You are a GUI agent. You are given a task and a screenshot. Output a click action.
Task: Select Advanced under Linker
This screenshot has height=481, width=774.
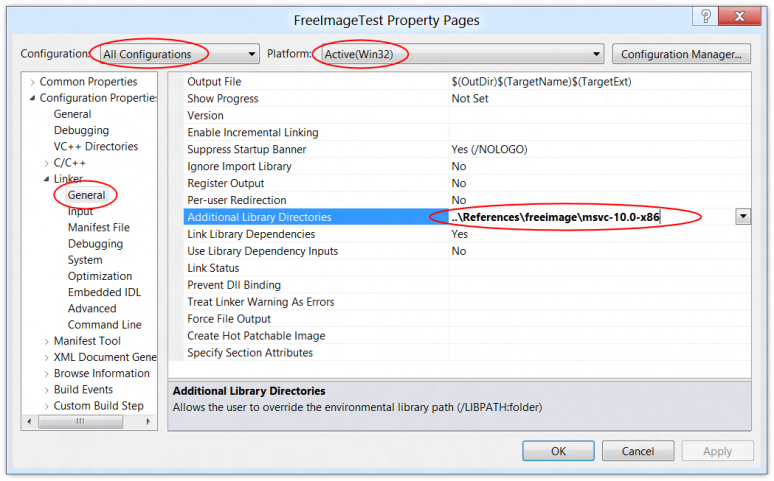tap(92, 309)
